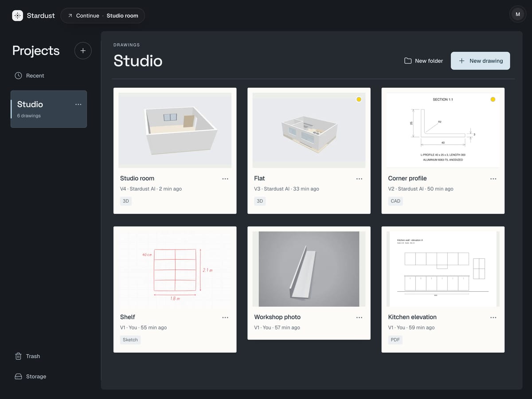This screenshot has height=399, width=532.
Task: Open the Flat 3D model thumbnail
Action: tap(309, 130)
